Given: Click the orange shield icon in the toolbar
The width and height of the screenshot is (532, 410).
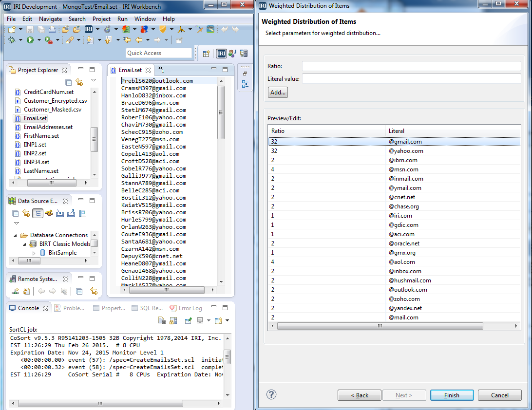Looking at the screenshot, I should click(x=163, y=30).
